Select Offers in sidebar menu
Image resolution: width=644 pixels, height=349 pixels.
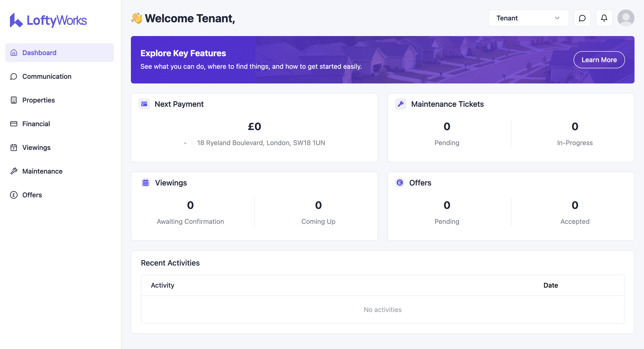pyautogui.click(x=32, y=195)
